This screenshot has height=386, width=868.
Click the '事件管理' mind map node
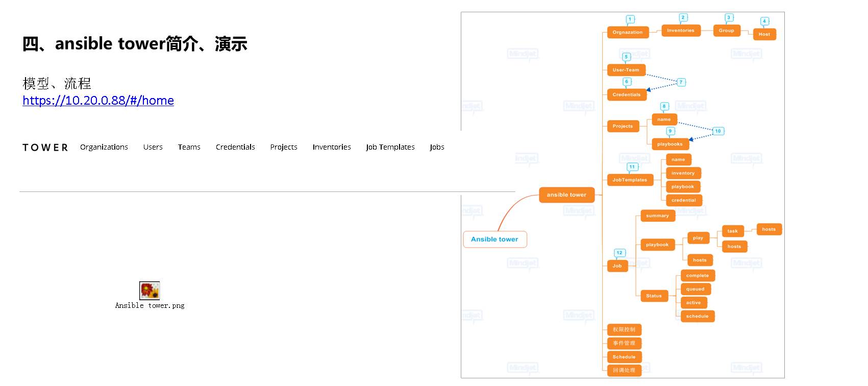pyautogui.click(x=624, y=343)
